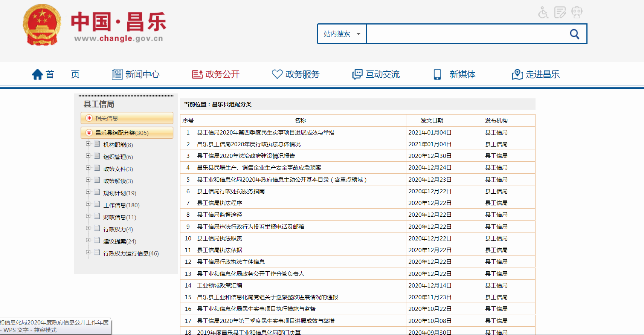644x335 pixels.
Task: Click the national emblem logo
Action: tap(42, 25)
